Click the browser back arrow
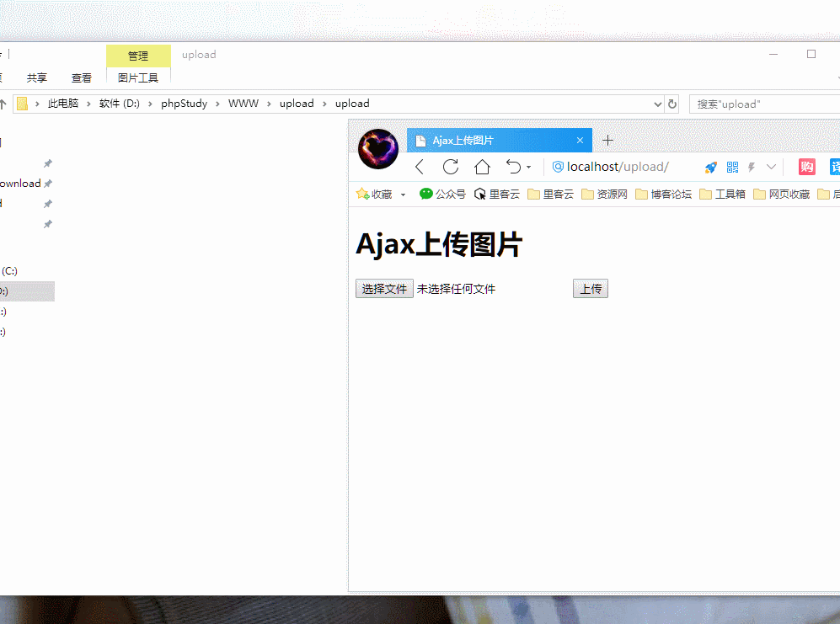 [420, 167]
